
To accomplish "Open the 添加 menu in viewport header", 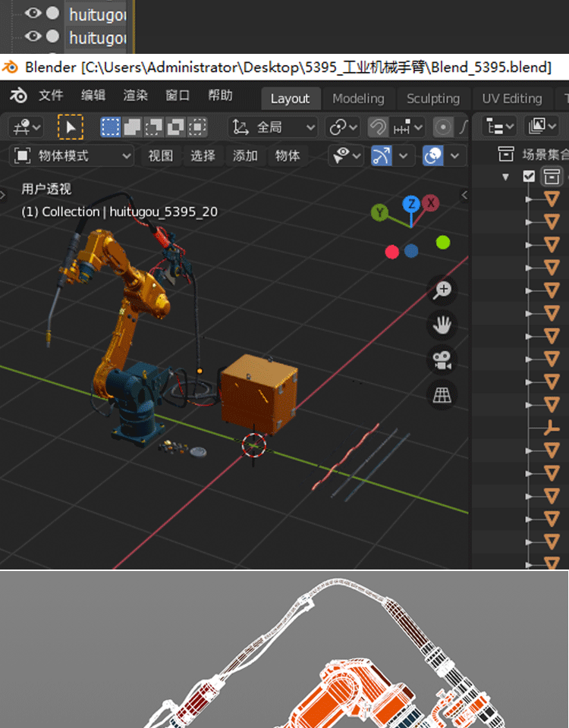I will [x=245, y=155].
